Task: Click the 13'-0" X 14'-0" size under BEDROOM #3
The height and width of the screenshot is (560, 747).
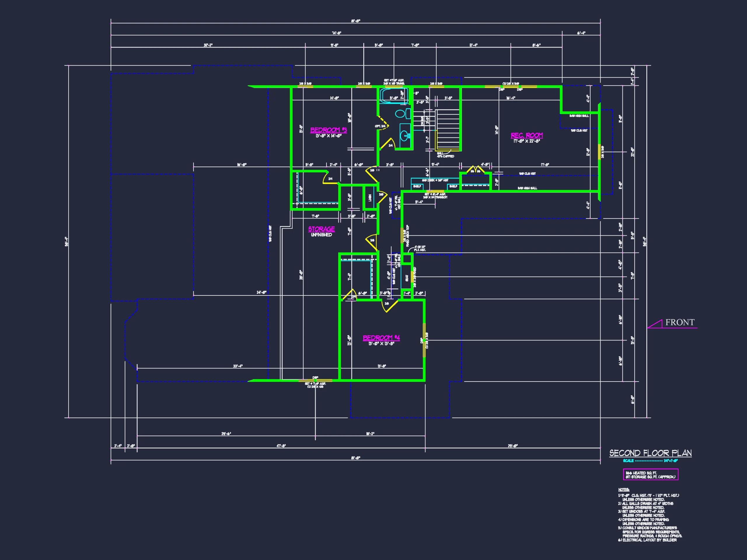Action: tap(328, 136)
